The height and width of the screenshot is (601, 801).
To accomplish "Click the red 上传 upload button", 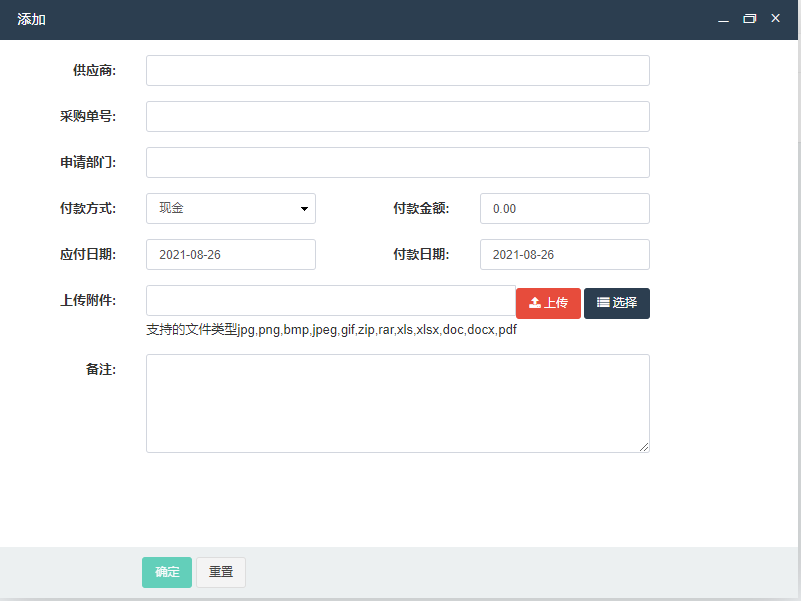I will pos(548,303).
